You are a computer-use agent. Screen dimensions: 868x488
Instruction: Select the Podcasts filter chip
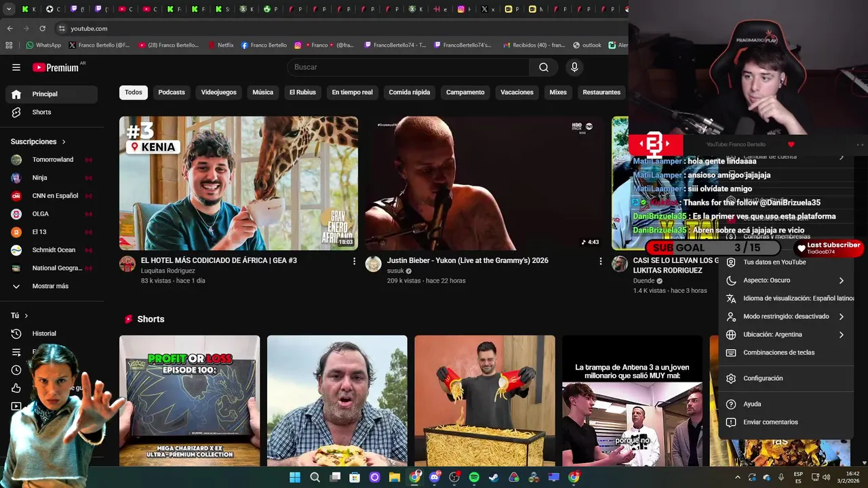coord(172,92)
